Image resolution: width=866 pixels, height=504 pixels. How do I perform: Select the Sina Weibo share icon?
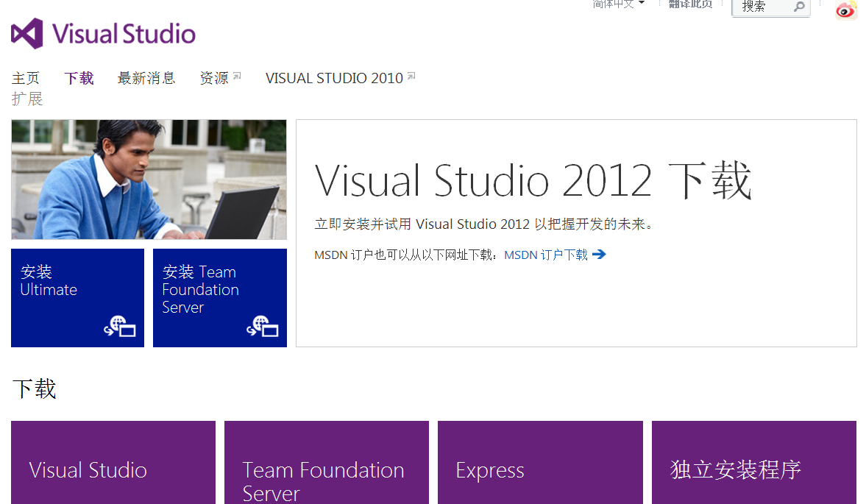(845, 10)
